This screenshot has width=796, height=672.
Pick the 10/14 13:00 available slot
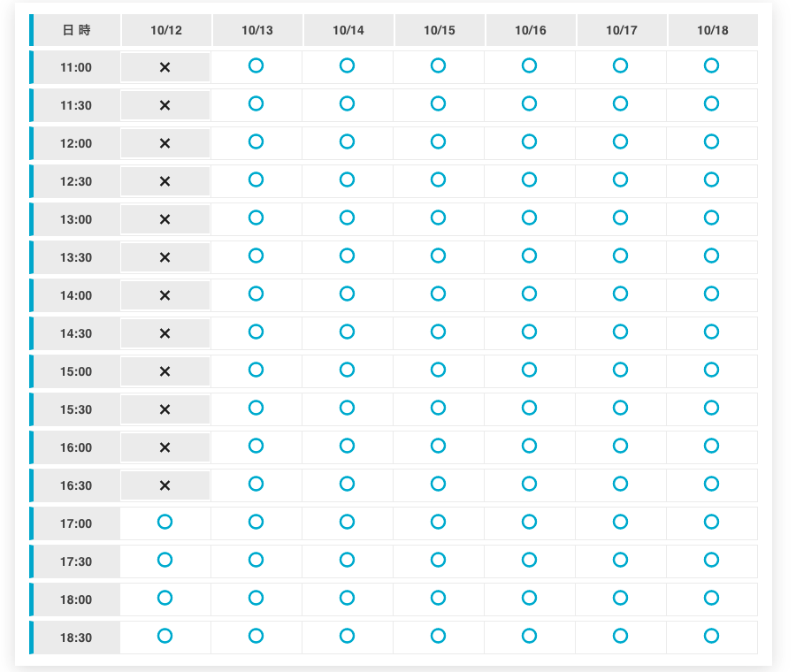tap(348, 218)
